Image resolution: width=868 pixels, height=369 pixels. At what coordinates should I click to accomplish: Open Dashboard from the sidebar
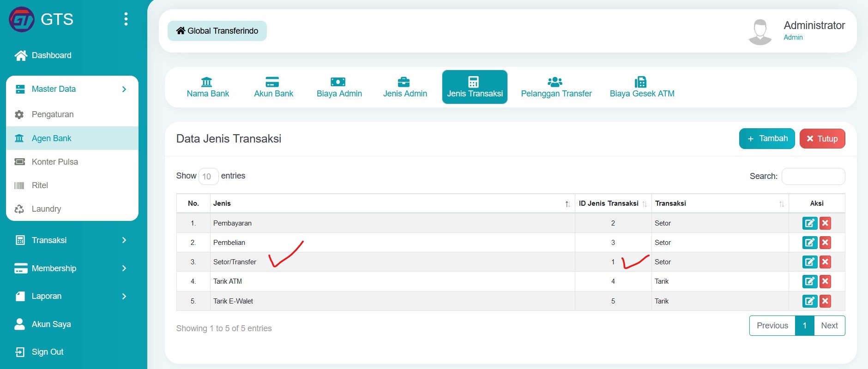(43, 55)
